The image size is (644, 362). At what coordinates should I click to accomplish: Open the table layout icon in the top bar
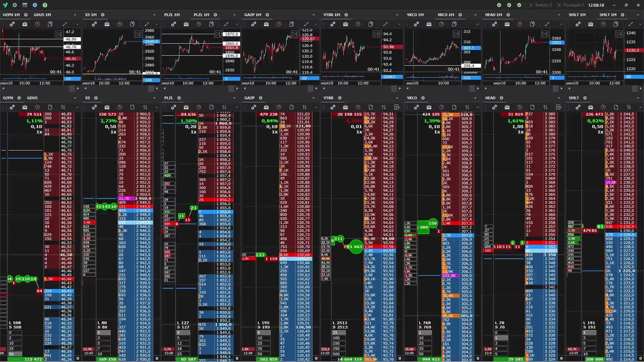pyautogui.click(x=25, y=5)
